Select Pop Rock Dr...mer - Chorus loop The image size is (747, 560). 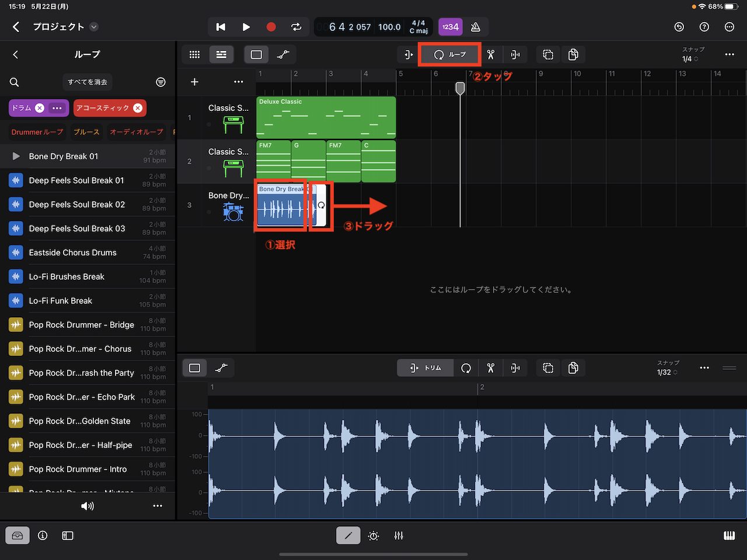88,349
